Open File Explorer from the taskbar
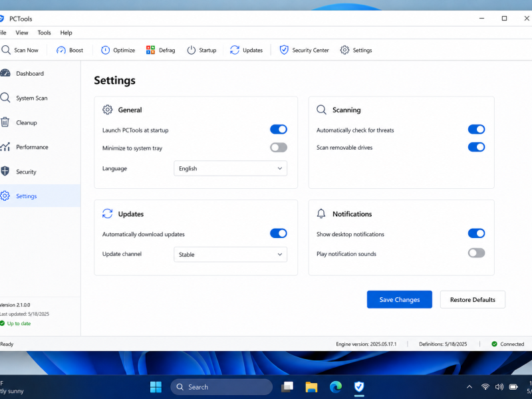The height and width of the screenshot is (399, 532). point(311,387)
